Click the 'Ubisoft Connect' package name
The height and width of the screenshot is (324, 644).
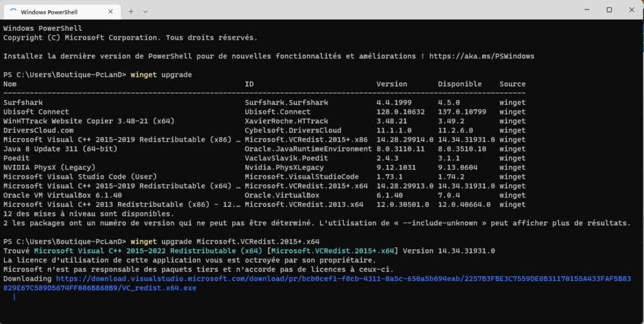click(36, 112)
